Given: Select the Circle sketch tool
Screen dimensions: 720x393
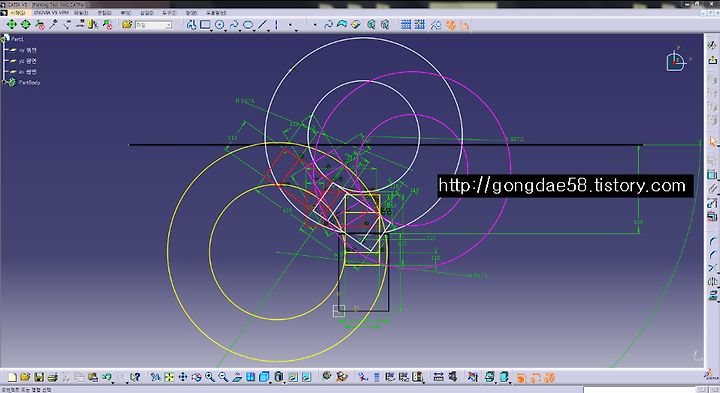Looking at the screenshot, I should pyautogui.click(x=219, y=24).
